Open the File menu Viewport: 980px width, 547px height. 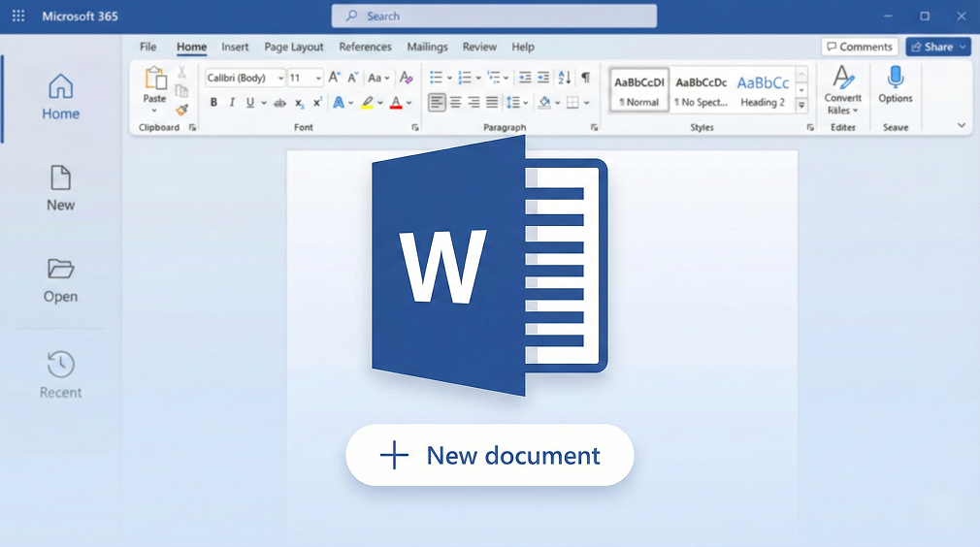tap(148, 47)
